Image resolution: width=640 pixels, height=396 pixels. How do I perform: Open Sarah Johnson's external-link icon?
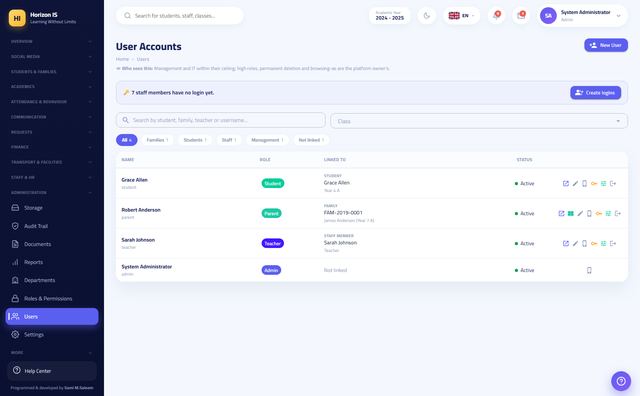point(566,243)
